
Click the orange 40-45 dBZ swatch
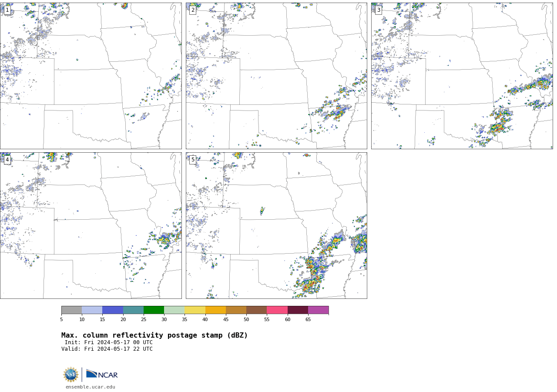pos(215,310)
